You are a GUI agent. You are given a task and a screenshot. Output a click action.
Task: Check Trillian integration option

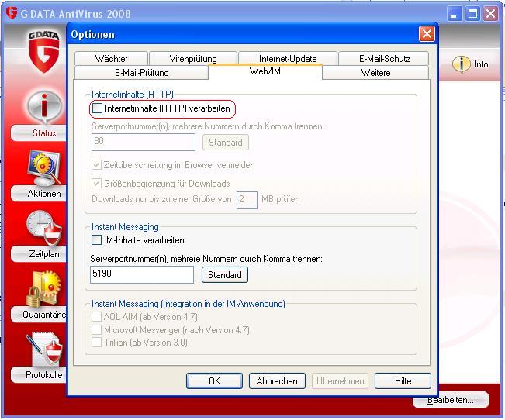click(x=96, y=342)
